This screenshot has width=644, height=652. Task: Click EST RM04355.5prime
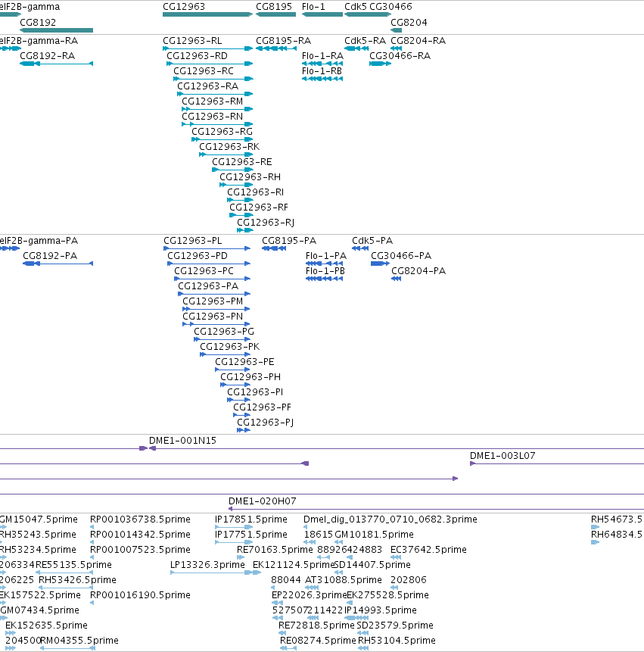(x=67, y=648)
